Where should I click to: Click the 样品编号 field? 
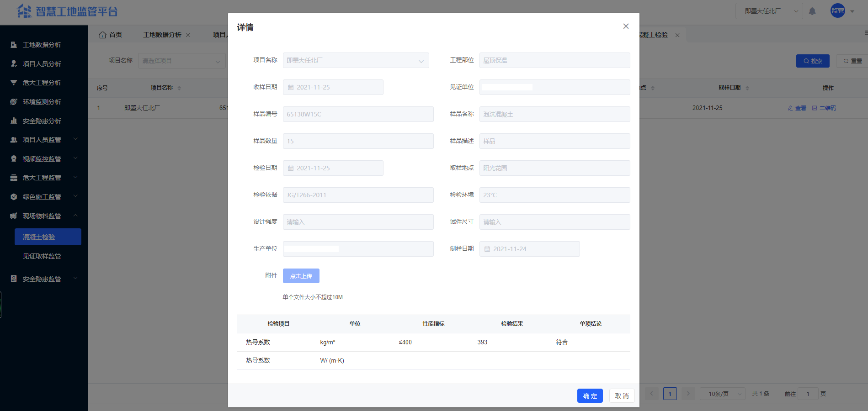click(x=358, y=114)
